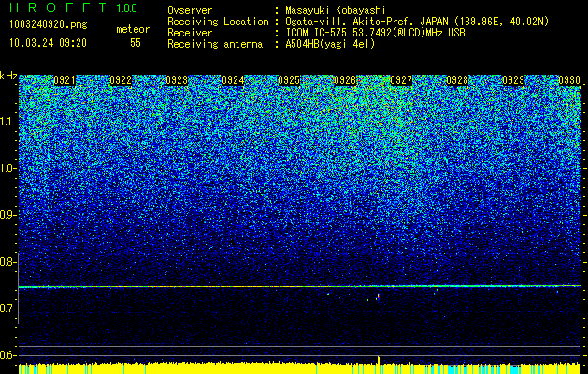Click the 0925 time marker
Viewport: 588px width, 374px height.
289,80
